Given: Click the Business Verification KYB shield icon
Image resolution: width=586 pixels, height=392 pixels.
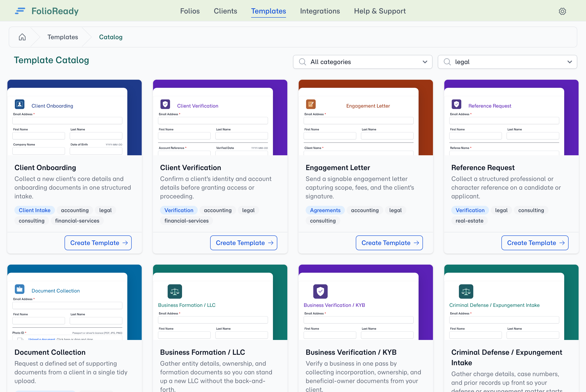Looking at the screenshot, I should pyautogui.click(x=320, y=291).
